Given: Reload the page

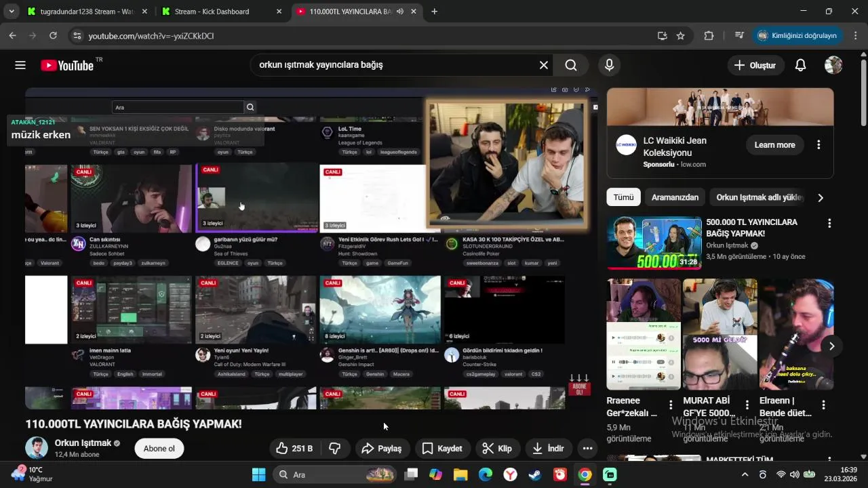Looking at the screenshot, I should 53,36.
